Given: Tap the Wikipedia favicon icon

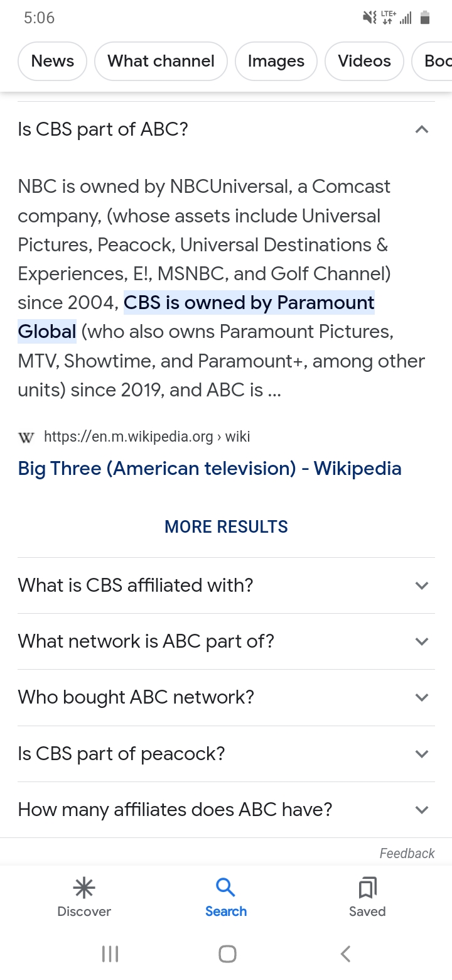Looking at the screenshot, I should (26, 437).
